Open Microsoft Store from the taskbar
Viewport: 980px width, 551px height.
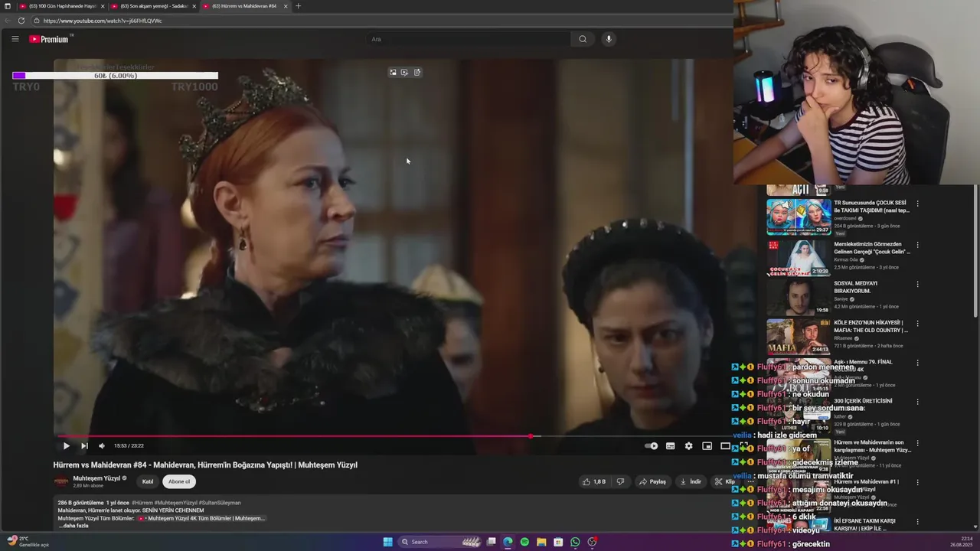[x=558, y=542]
